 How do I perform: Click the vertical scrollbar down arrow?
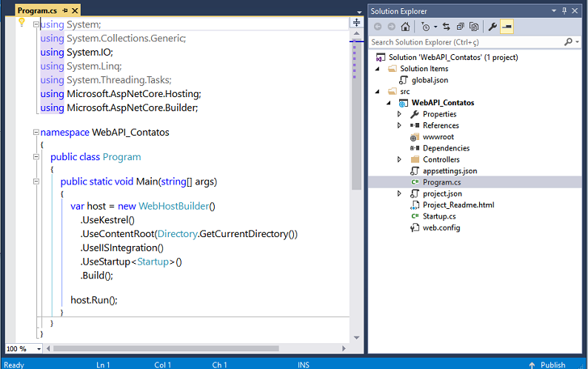tap(357, 337)
